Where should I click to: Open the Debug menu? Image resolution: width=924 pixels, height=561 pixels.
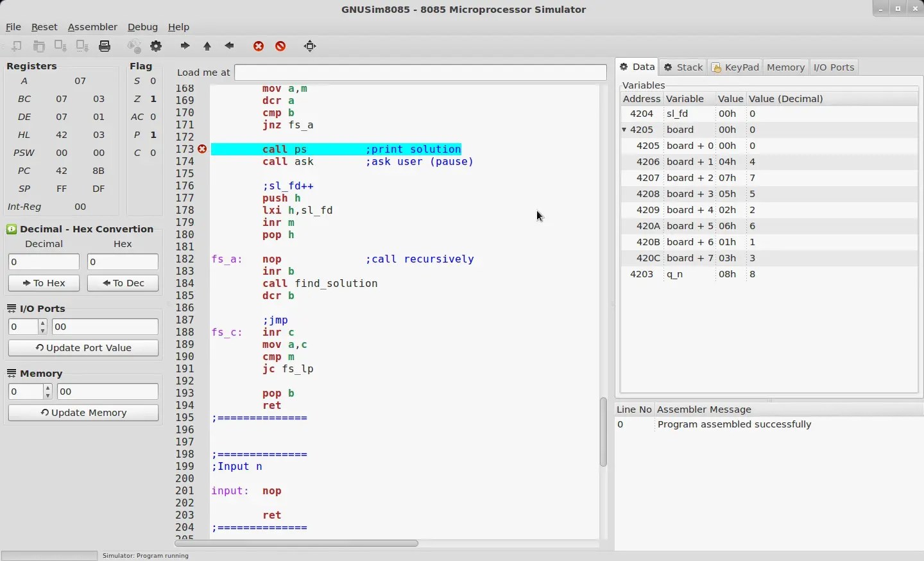(142, 27)
